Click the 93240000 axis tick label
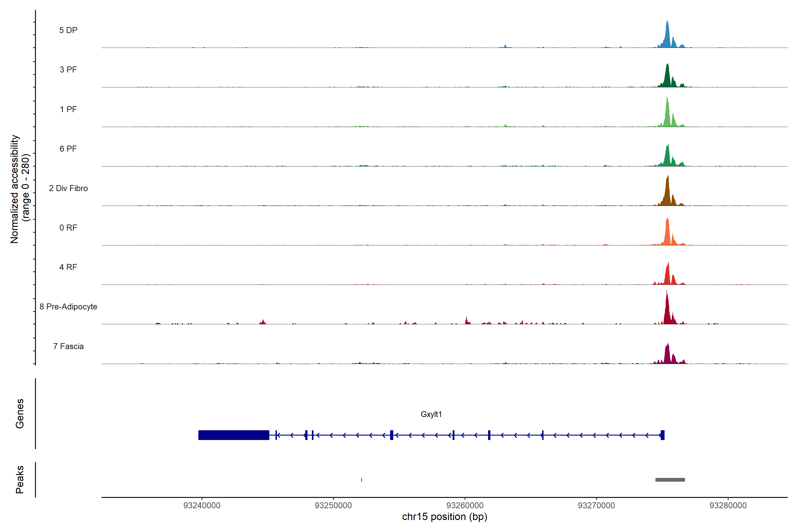Viewport: 798px width, 532px height. pos(202,506)
